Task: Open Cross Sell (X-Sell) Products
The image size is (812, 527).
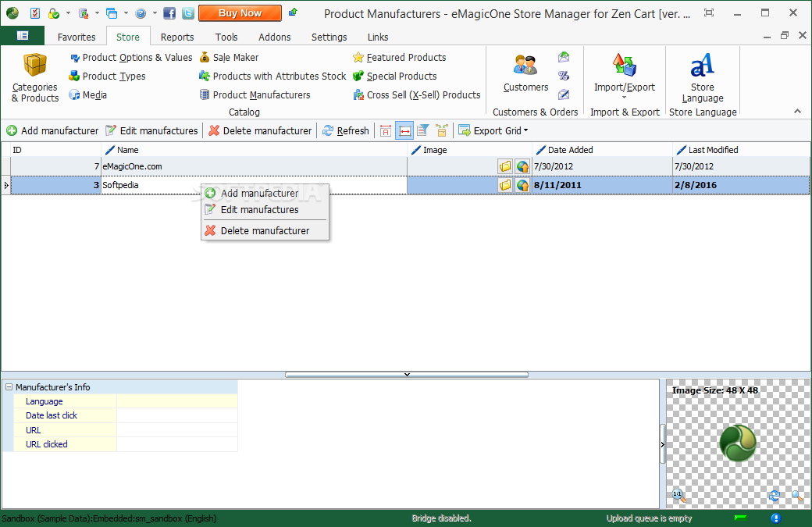Action: click(417, 94)
